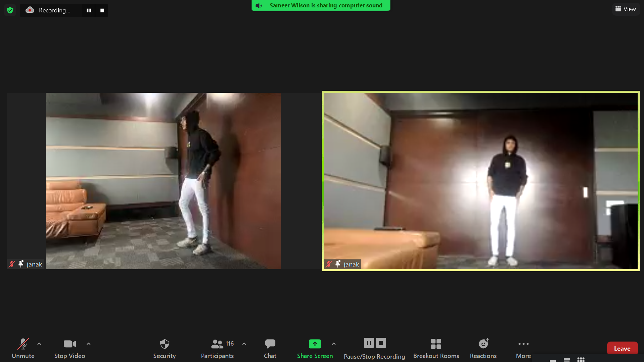Screen dimensions: 644x362
Task: Pause the recording from top bar
Action: [89, 10]
